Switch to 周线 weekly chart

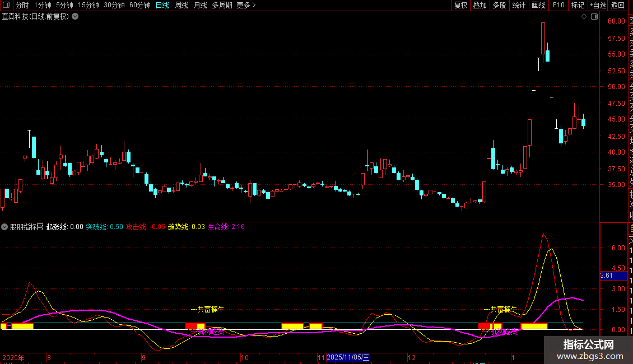coord(181,5)
